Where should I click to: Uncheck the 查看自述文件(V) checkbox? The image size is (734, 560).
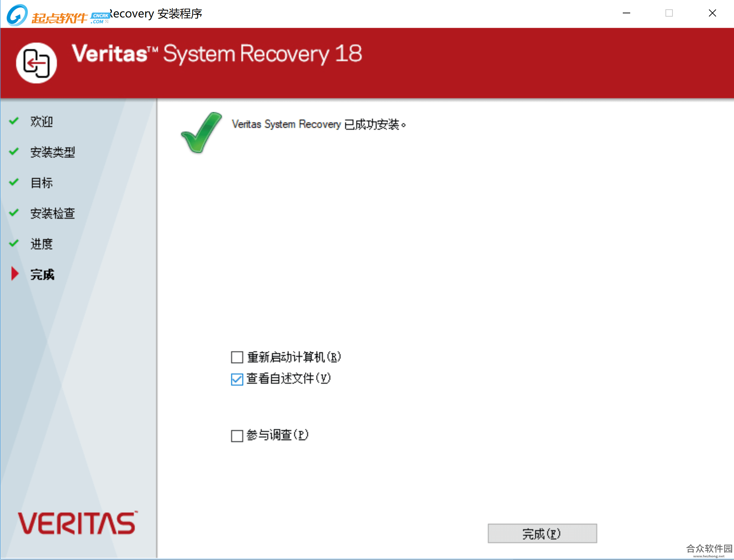coord(237,379)
